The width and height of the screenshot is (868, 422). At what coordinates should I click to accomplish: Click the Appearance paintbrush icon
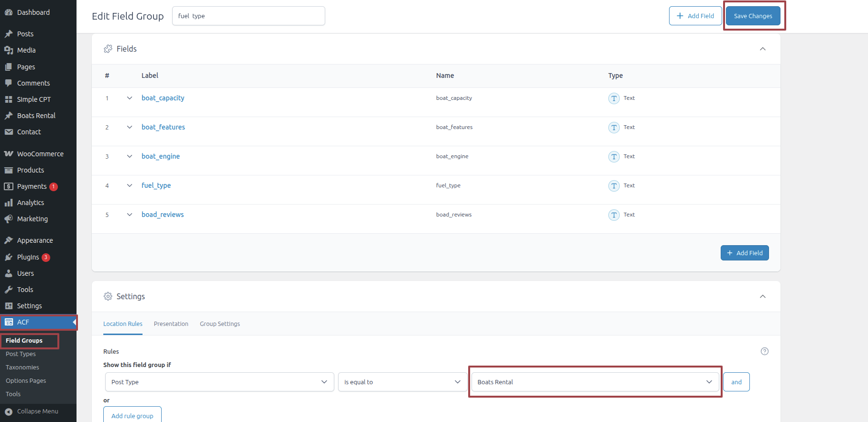pyautogui.click(x=9, y=240)
